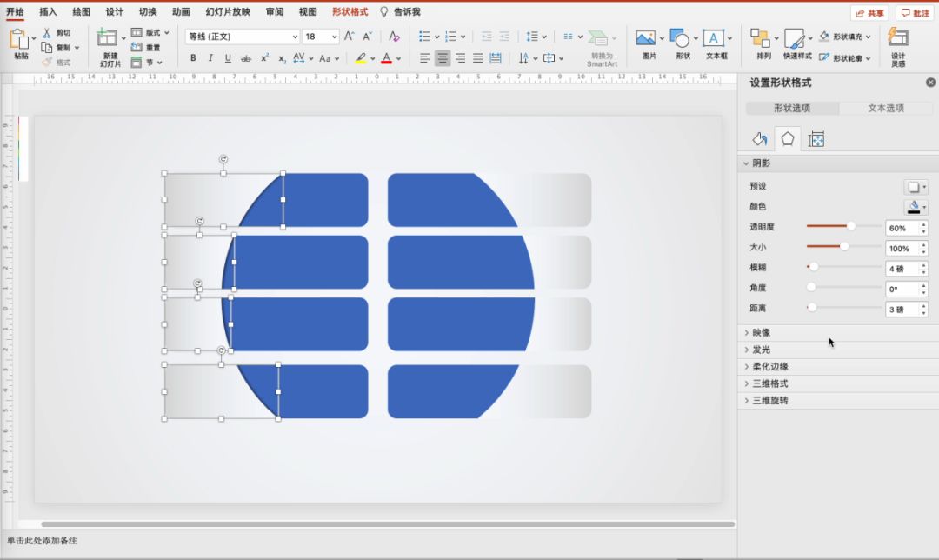Click the Layout (版式) icon
The width and height of the screenshot is (939, 560).
[137, 32]
